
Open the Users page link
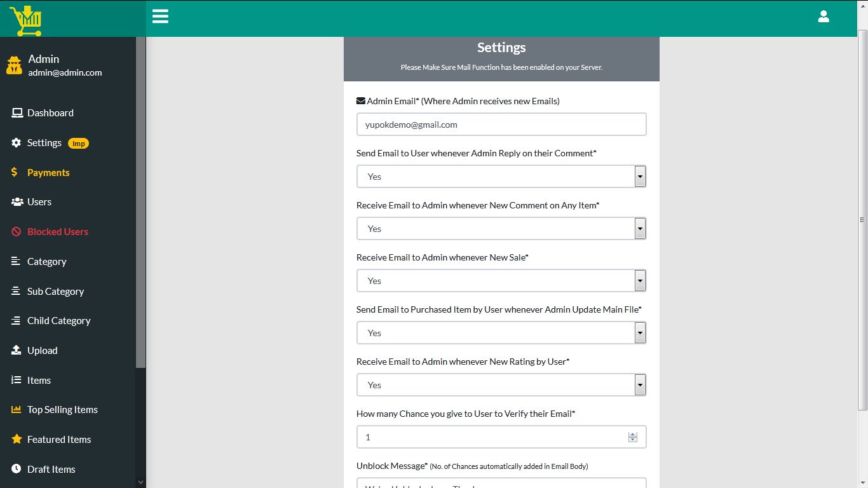coord(39,202)
